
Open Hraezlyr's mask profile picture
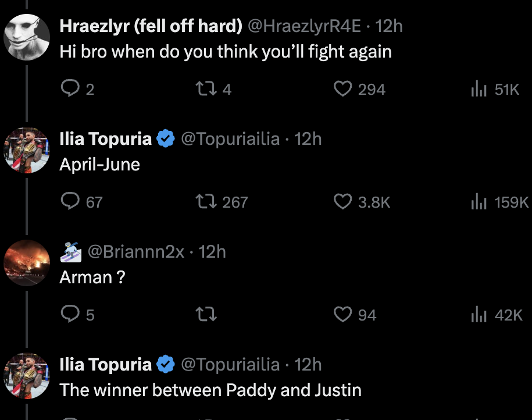tap(27, 37)
